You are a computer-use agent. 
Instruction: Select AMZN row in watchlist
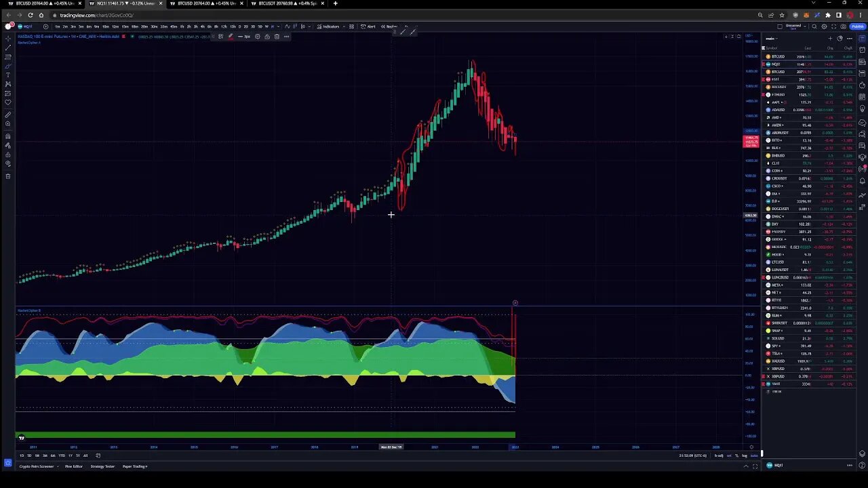click(x=809, y=125)
